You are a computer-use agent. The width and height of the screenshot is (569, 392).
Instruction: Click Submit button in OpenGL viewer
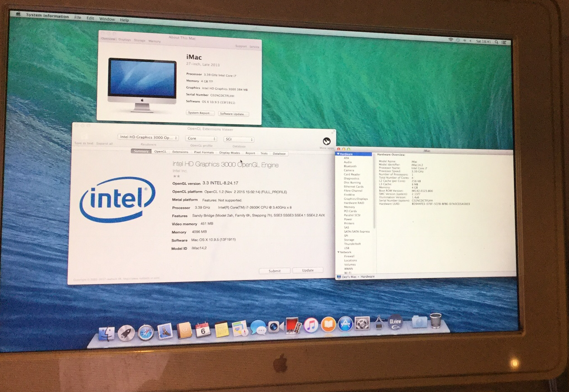click(274, 271)
